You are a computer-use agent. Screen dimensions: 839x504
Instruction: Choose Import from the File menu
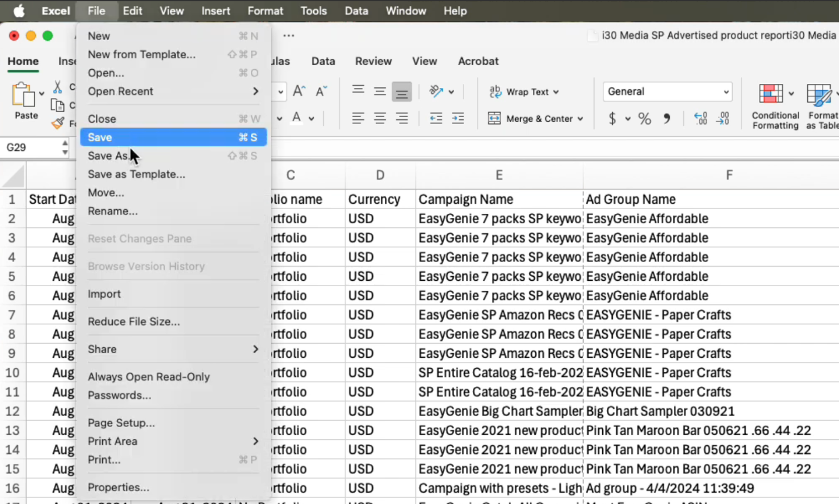click(x=173, y=294)
